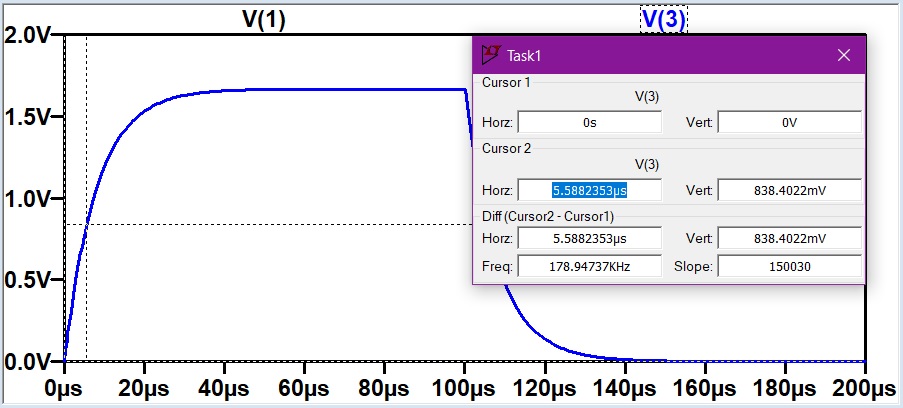Click the 0.5V vertical axis label
Image resolution: width=903 pixels, height=408 pixels.
29,280
